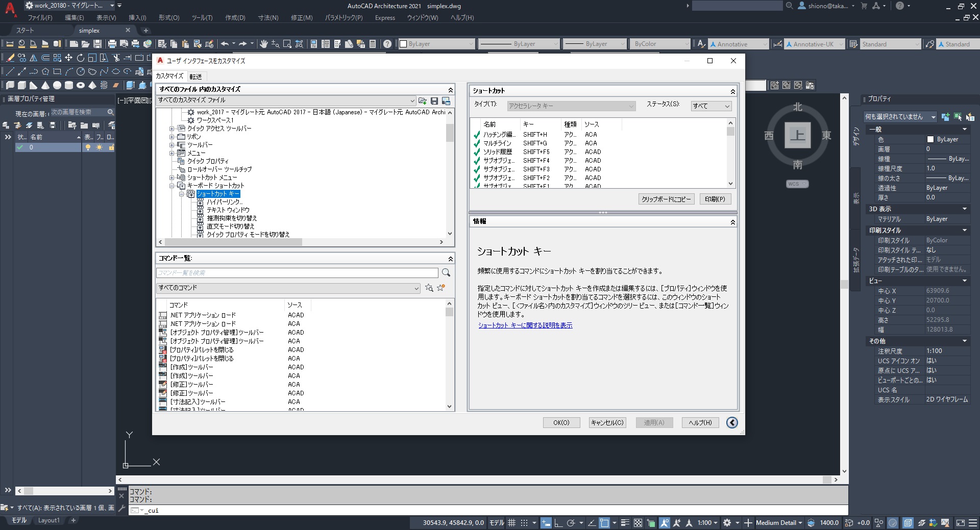
Task: Click the Open file folder icon in toolbar
Action: (86, 44)
